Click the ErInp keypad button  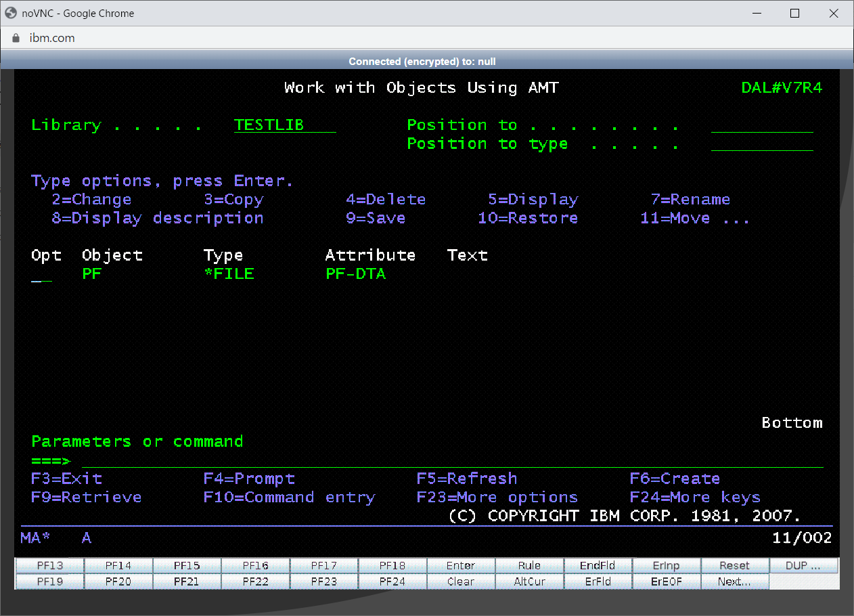click(667, 565)
